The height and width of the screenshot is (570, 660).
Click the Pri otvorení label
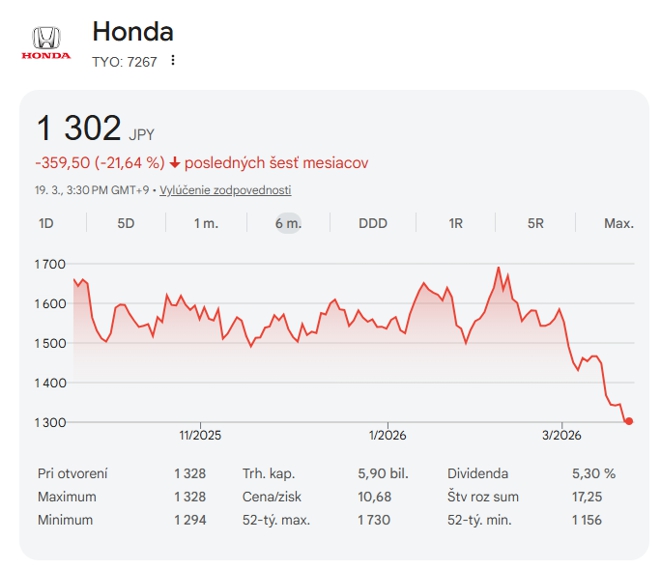[73, 474]
